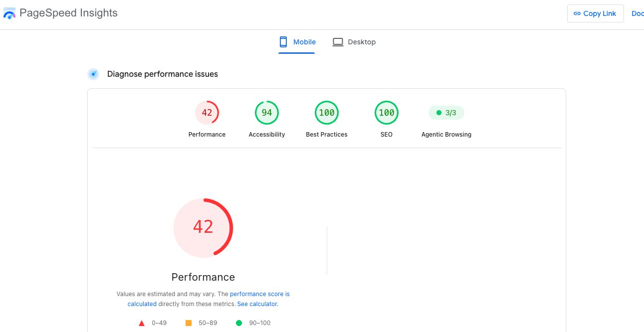Viewport: 644px width, 332px height.
Task: Click the red triangle 0–49 legend icon
Action: coord(142,323)
